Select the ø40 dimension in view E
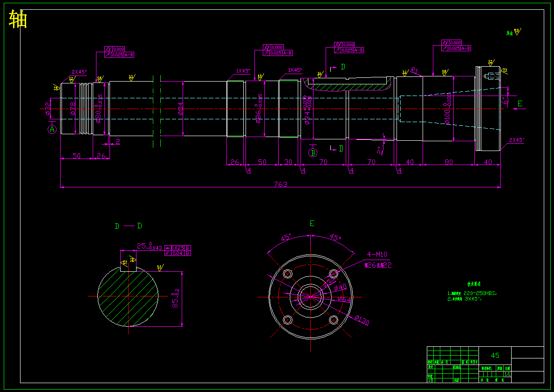The width and height of the screenshot is (554, 392). coord(340,288)
